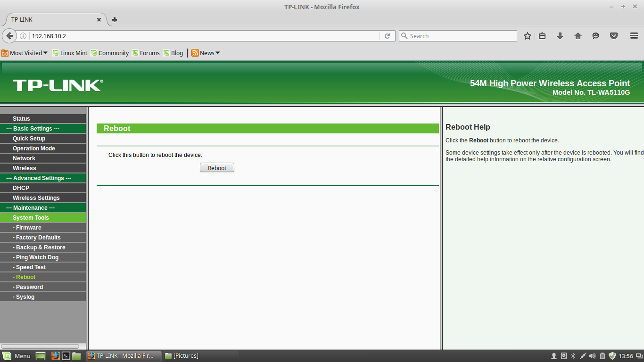Image resolution: width=644 pixels, height=362 pixels.
Task: Close the TP-LINK browser tab
Action: coord(99,20)
